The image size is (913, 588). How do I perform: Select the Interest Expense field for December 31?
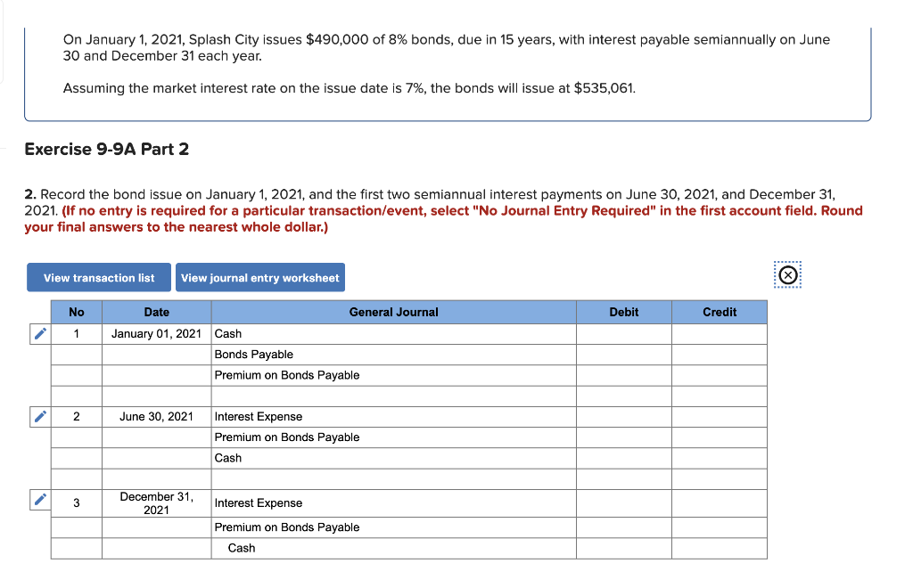click(x=392, y=502)
